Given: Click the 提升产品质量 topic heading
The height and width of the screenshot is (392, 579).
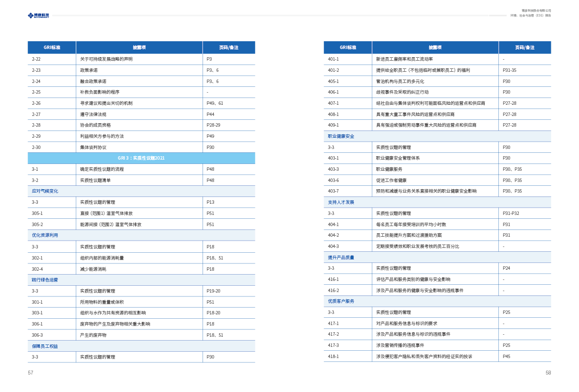Looking at the screenshot, I should (341, 258).
